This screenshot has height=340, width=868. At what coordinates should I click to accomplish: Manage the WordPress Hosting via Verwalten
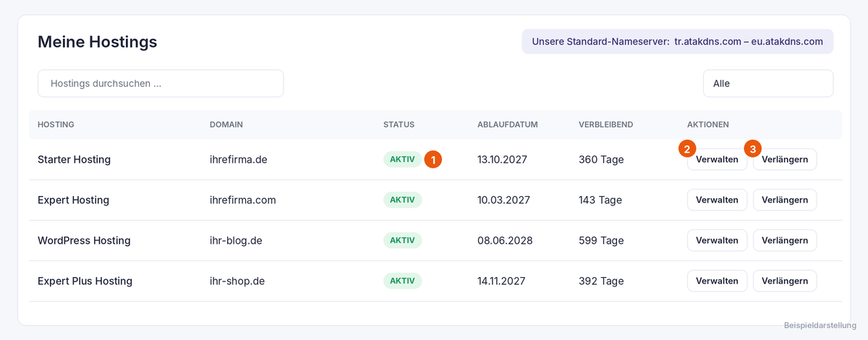(x=717, y=240)
